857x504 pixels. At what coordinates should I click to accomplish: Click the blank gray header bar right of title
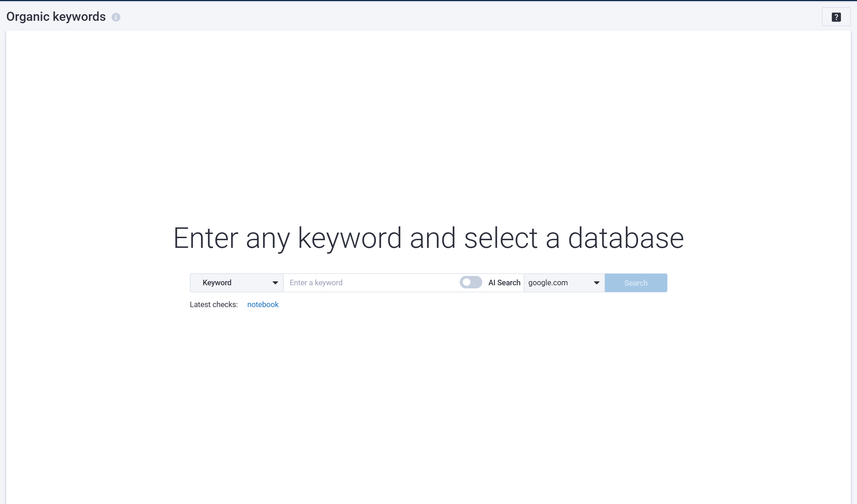(451, 17)
